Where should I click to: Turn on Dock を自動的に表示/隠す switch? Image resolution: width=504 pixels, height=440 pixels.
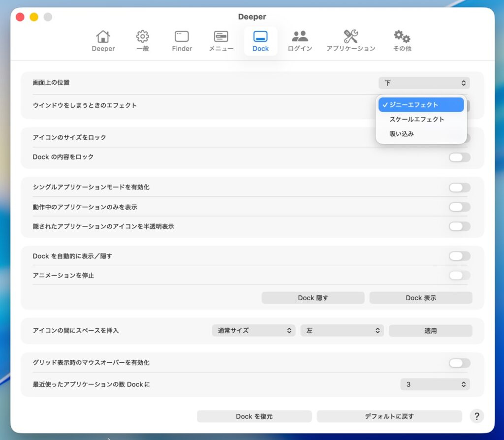coord(459,256)
